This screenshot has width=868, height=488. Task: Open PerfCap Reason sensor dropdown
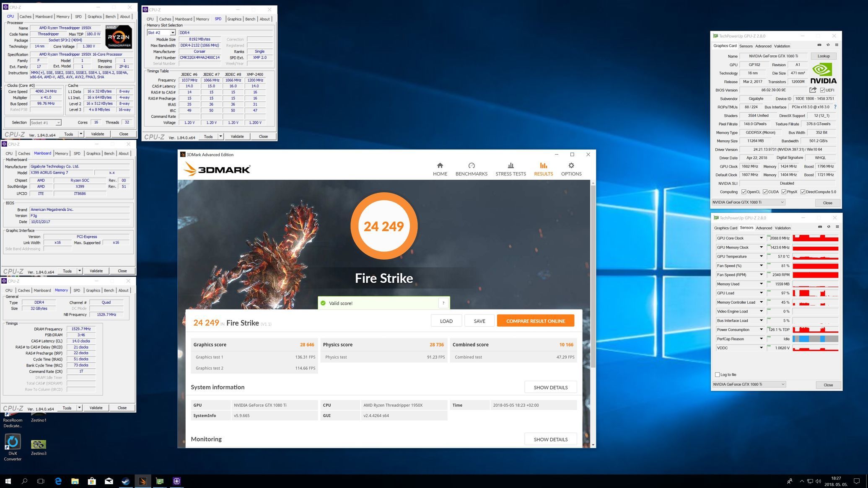(x=761, y=339)
